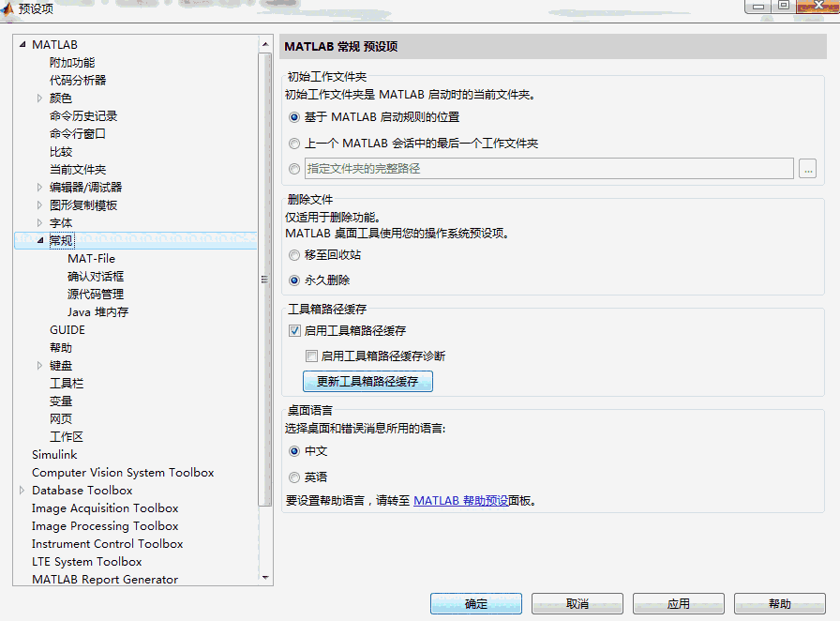Select 附加功能 in the tree
Viewport: 840px width, 621px height.
(x=72, y=63)
